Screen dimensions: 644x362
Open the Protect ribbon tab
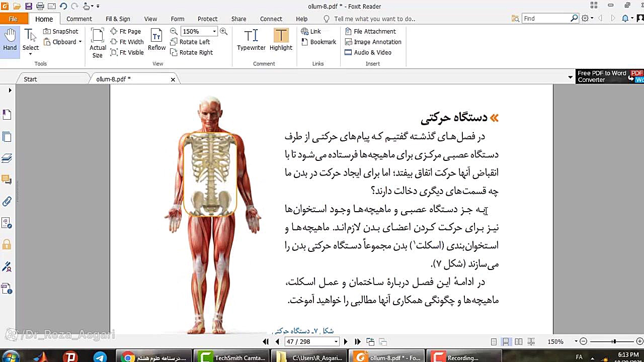[x=207, y=19]
